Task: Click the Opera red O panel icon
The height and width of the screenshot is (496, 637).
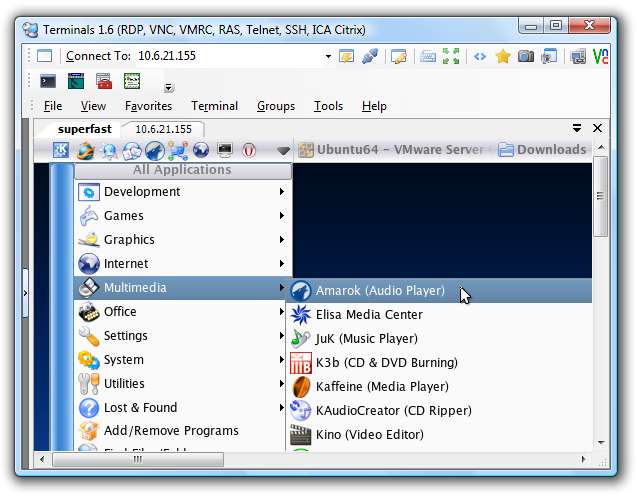Action: tap(249, 150)
